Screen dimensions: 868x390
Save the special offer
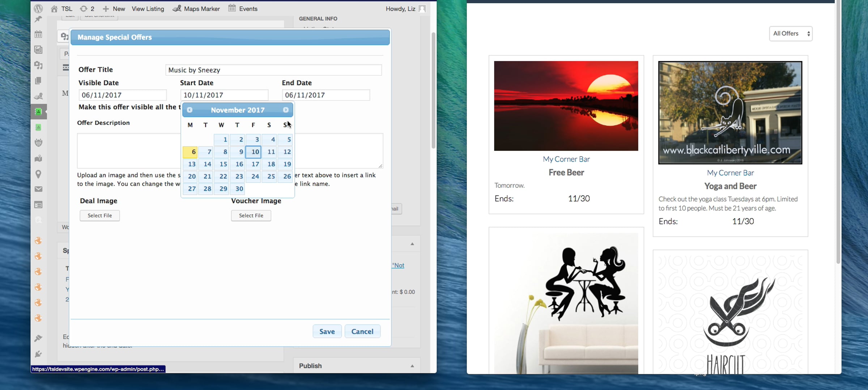327,331
